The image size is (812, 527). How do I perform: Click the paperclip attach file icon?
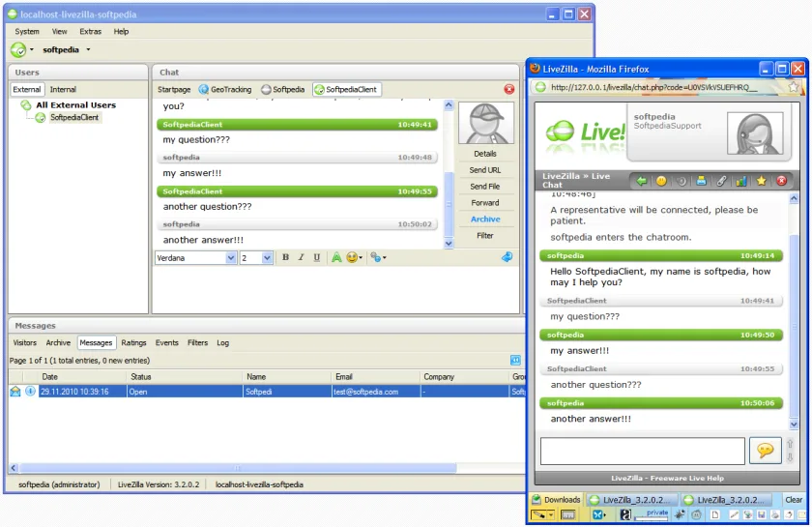coord(721,181)
